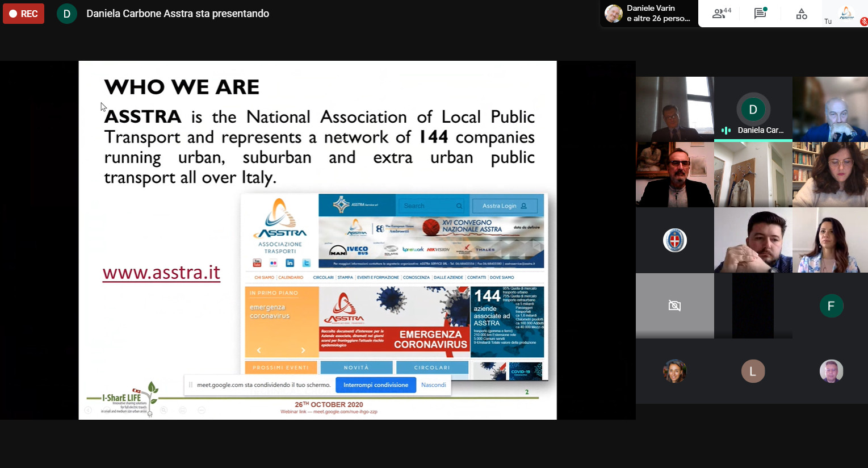Open the meeting chat panel
This screenshot has height=468, width=868.
pos(760,14)
